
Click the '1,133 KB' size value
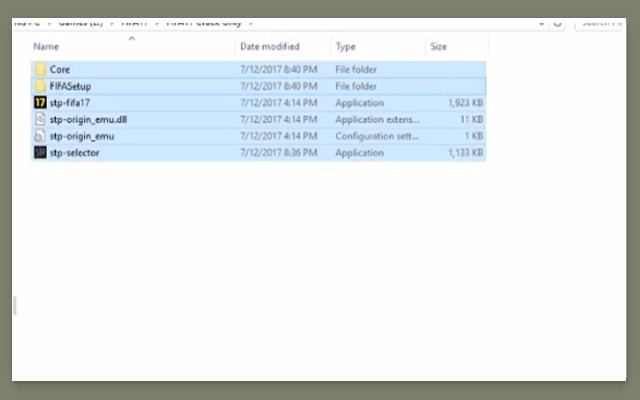point(466,153)
